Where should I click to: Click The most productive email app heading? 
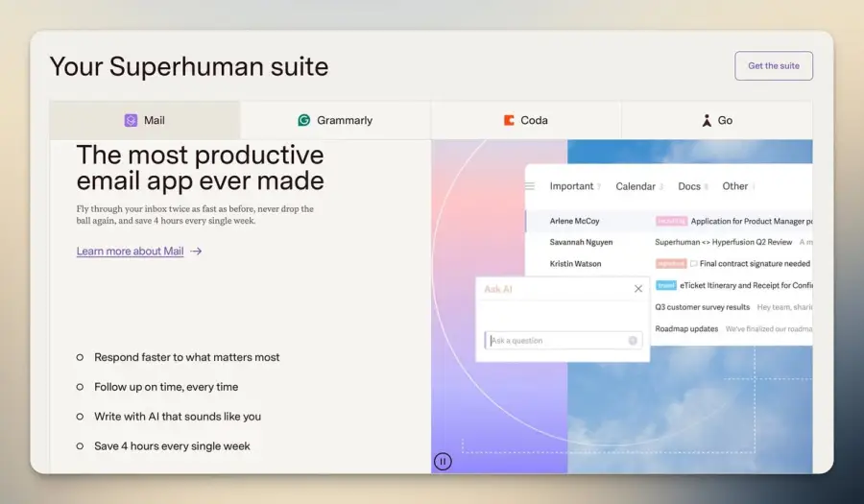[x=200, y=167]
